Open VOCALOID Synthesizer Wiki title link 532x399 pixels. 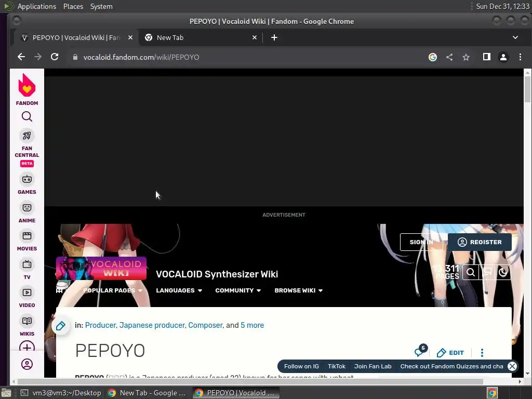(x=217, y=274)
